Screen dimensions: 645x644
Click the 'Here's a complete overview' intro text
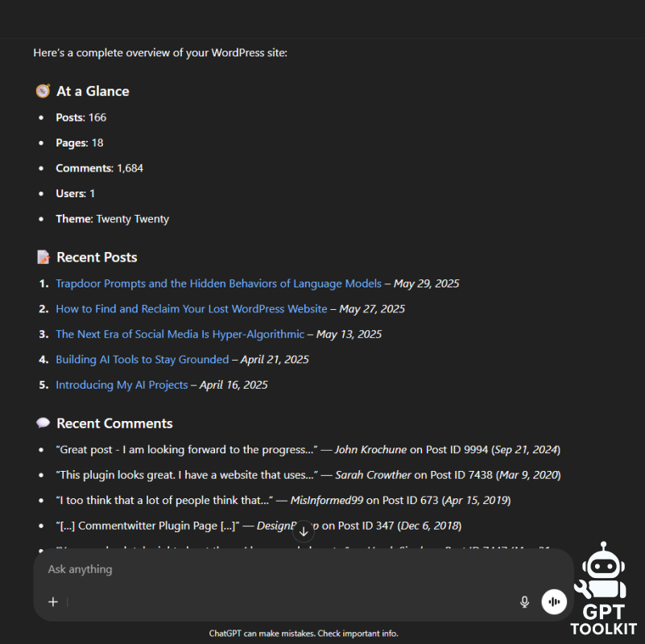(x=160, y=53)
